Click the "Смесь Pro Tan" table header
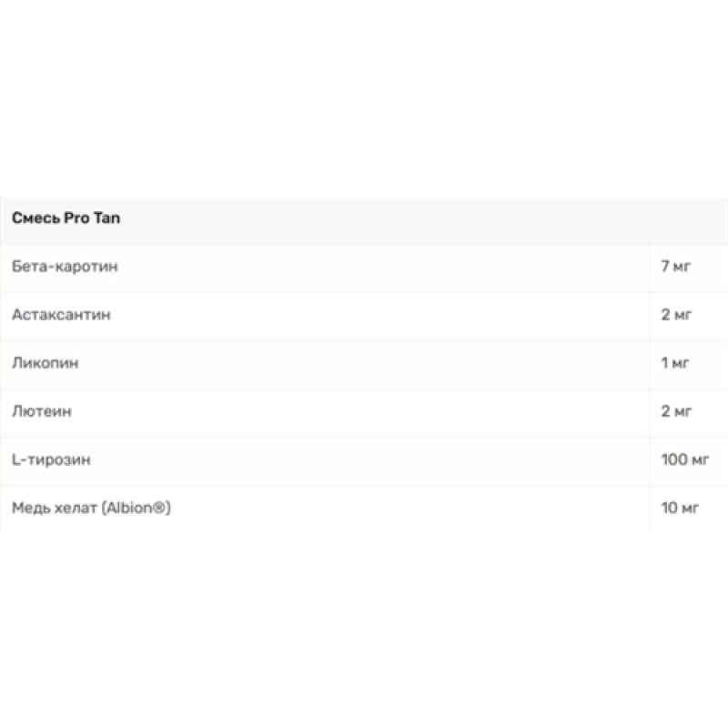The width and height of the screenshot is (728, 728). coord(66,218)
